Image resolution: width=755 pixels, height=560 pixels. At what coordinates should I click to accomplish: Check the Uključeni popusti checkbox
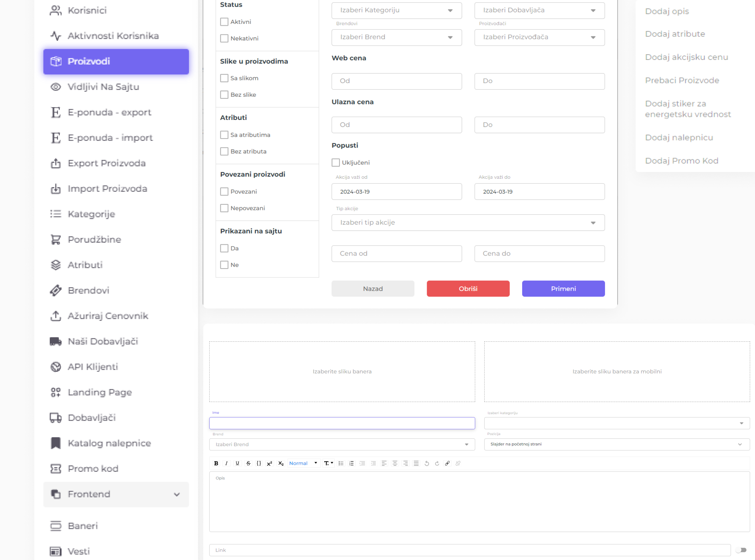pyautogui.click(x=335, y=162)
